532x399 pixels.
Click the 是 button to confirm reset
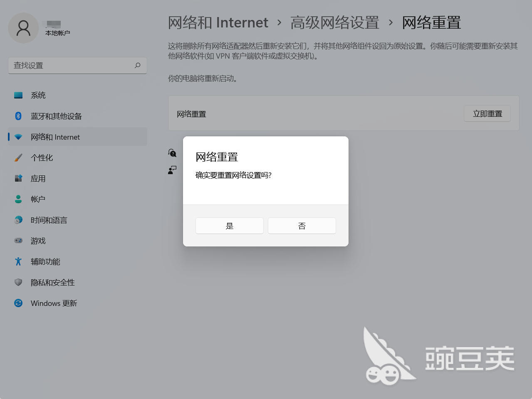(x=229, y=226)
